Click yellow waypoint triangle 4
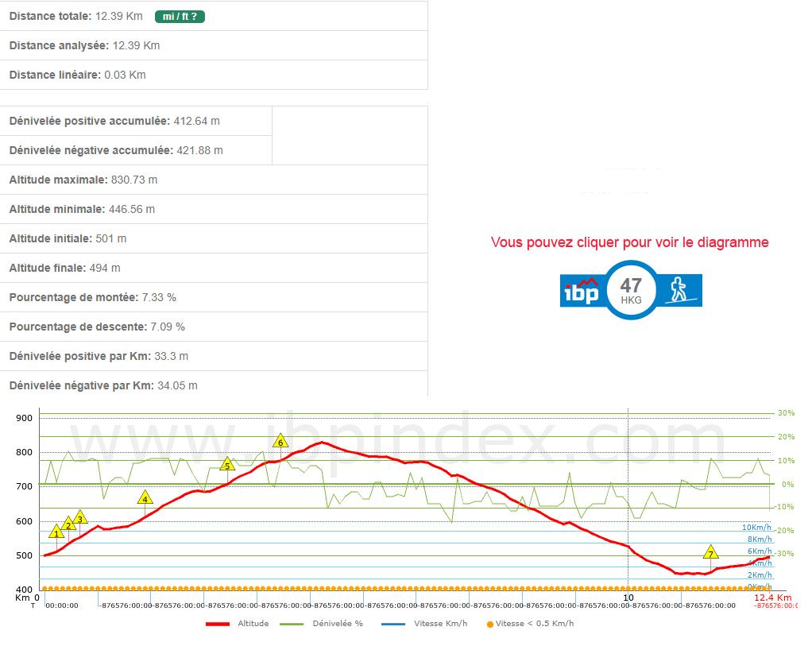812x646 pixels. click(x=145, y=499)
